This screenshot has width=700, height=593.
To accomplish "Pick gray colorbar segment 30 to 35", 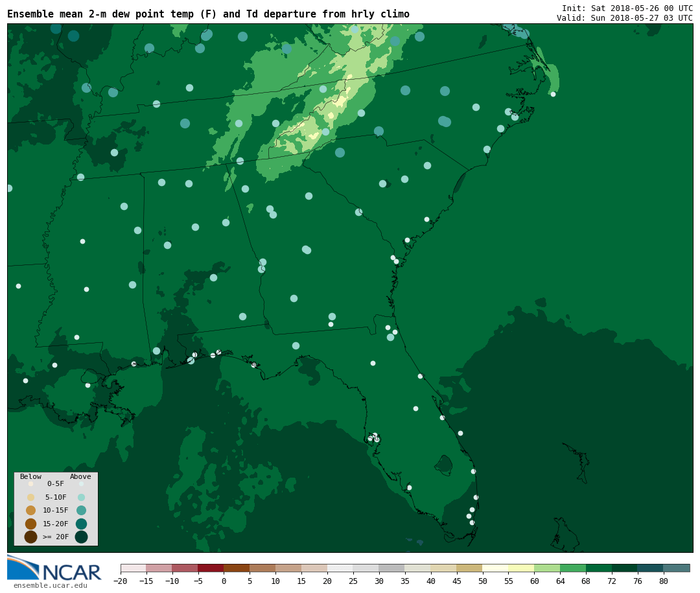I will tap(392, 568).
